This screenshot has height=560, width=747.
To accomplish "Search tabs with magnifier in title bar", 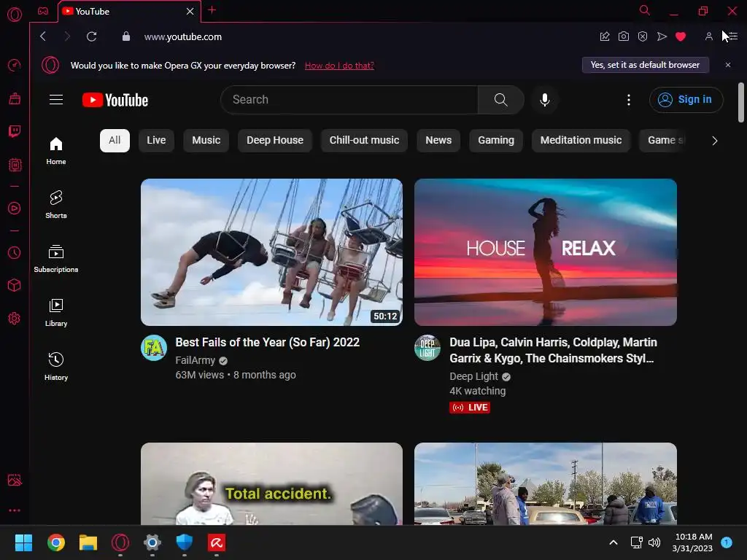I will coord(645,10).
